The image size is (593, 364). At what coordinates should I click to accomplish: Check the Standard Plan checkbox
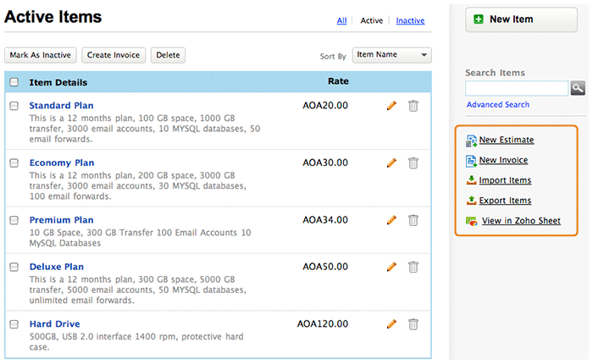click(x=14, y=106)
